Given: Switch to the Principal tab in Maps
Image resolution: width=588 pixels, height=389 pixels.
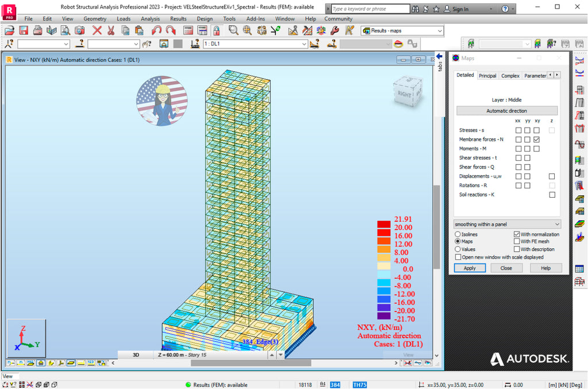Looking at the screenshot, I should pos(488,75).
